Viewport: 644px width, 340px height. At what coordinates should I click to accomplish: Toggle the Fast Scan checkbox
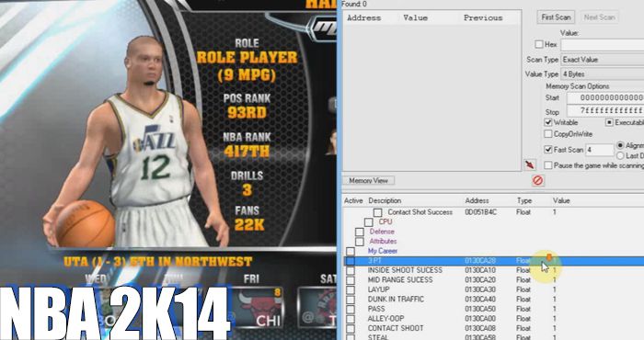[548, 149]
